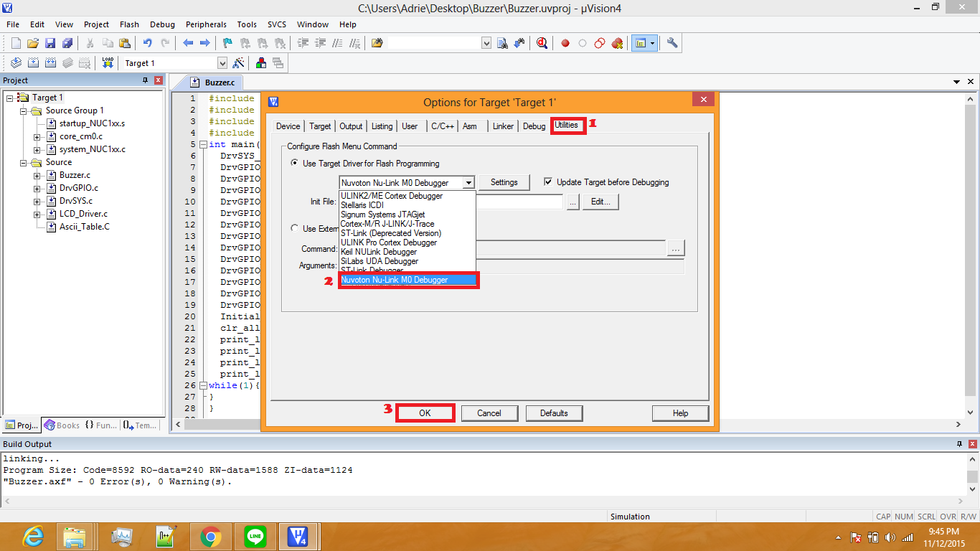Image resolution: width=980 pixels, height=551 pixels.
Task: Open Configuration using the wrench icon
Action: point(672,43)
